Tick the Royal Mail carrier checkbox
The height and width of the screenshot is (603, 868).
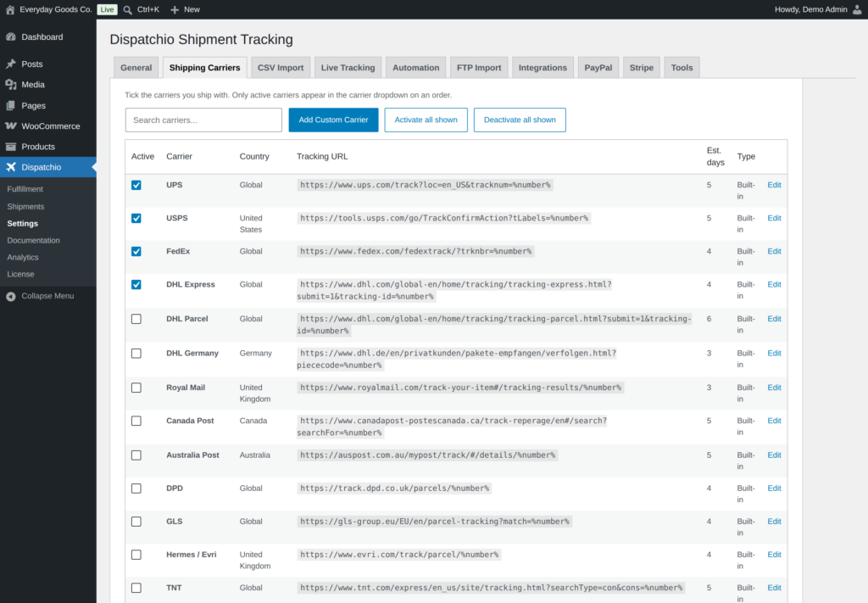tap(136, 388)
